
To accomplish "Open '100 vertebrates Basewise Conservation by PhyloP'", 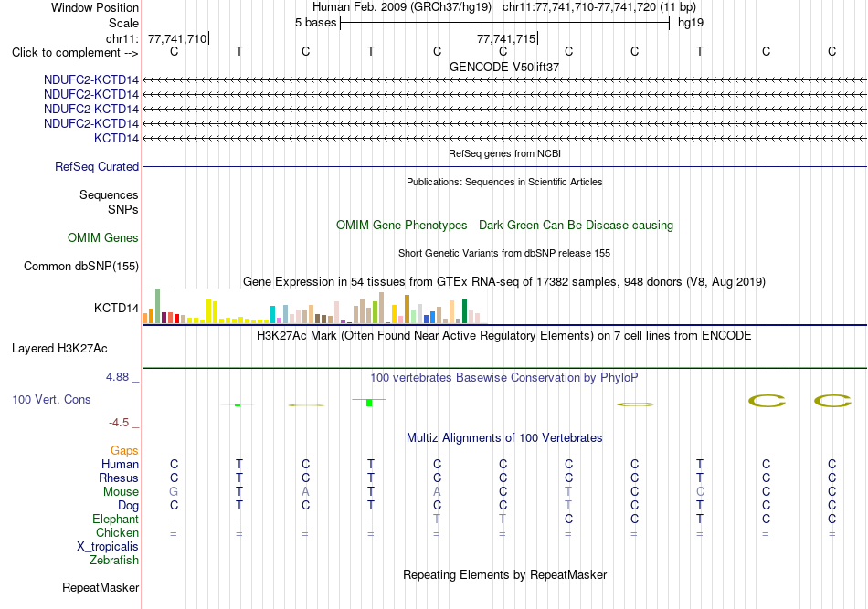I will click(504, 378).
